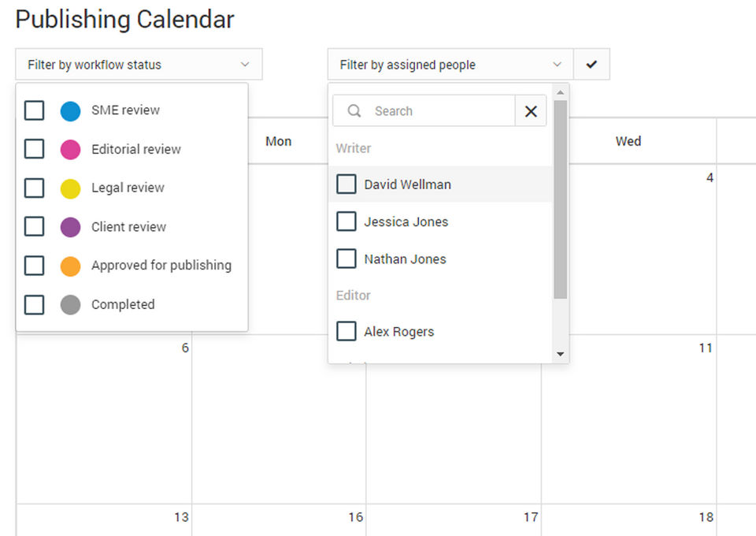Open Filter by workflow status dropdown

coord(139,65)
